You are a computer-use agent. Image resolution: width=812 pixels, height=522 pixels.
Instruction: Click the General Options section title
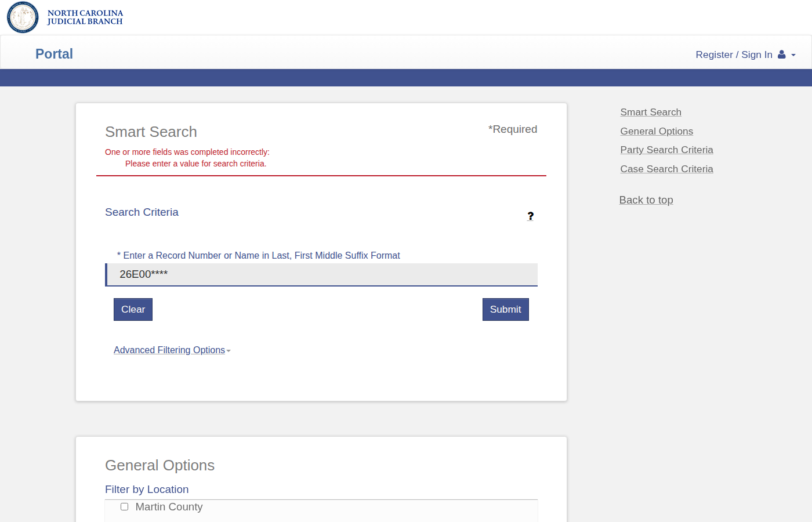pos(159,465)
